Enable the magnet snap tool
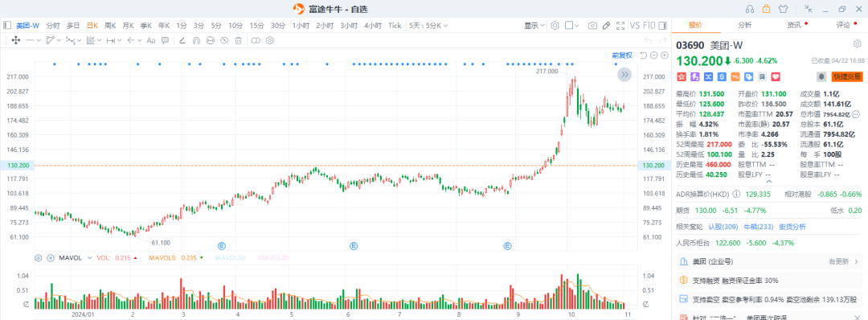868x320 pixels. coord(196,40)
